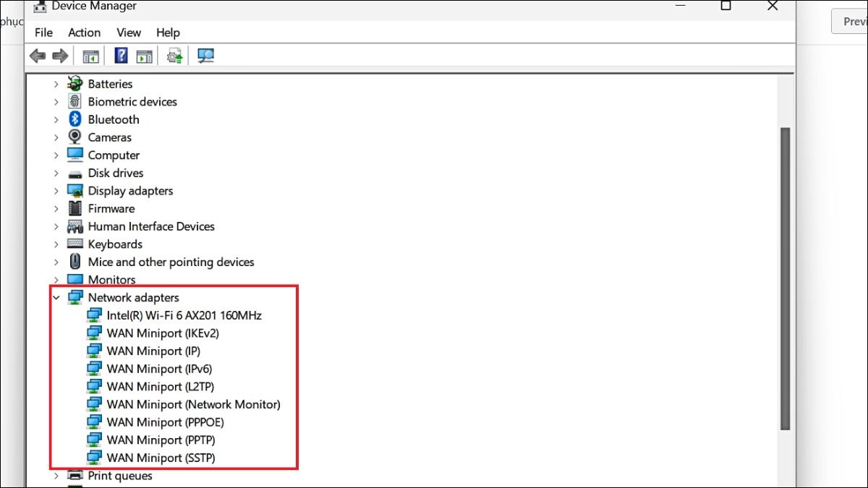Expand the Computer node chevron
Viewport: 868px width, 488px height.
click(56, 155)
